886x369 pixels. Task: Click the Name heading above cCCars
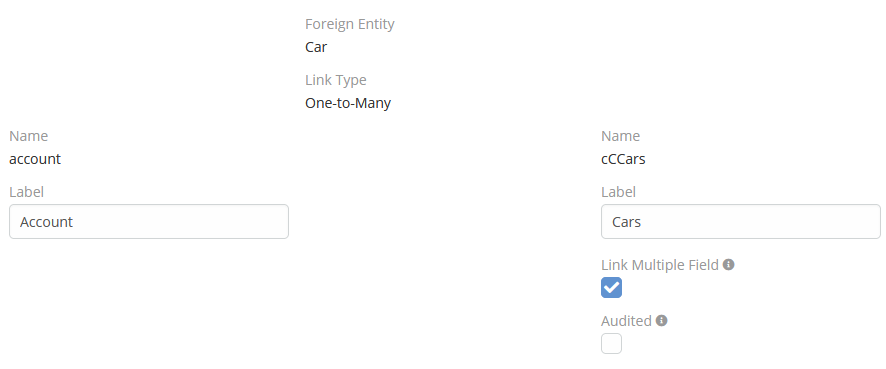click(x=620, y=136)
